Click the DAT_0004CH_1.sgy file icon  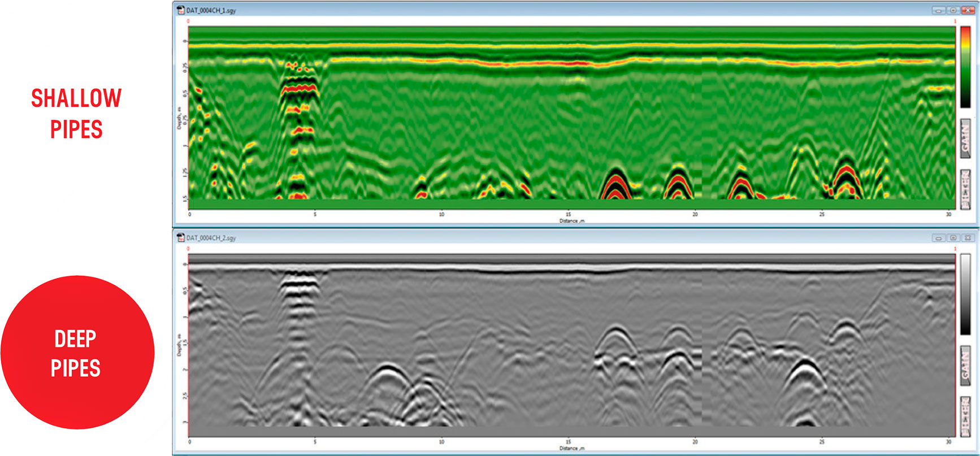(x=181, y=10)
